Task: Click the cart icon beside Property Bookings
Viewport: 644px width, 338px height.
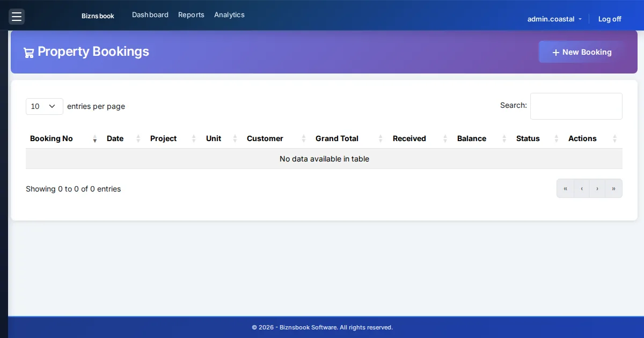Action: [29, 52]
